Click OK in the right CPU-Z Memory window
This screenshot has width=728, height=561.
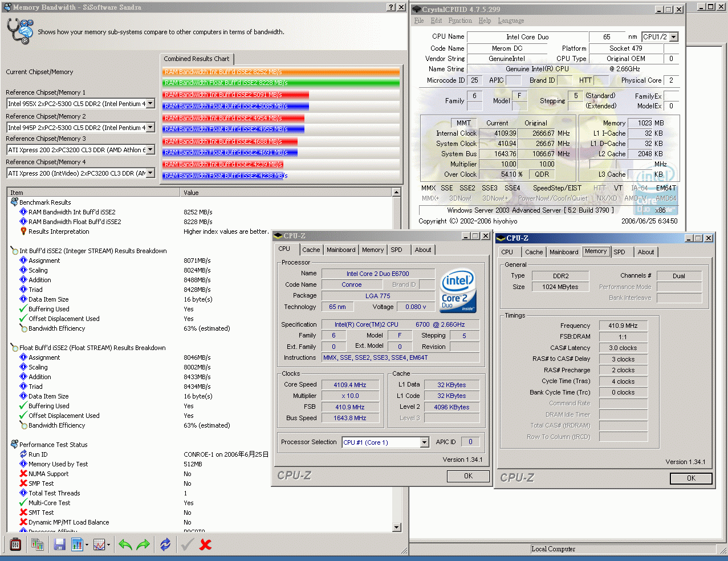coord(691,478)
